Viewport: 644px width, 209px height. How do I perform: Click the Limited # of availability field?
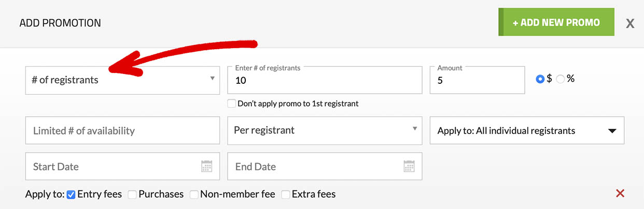(122, 131)
